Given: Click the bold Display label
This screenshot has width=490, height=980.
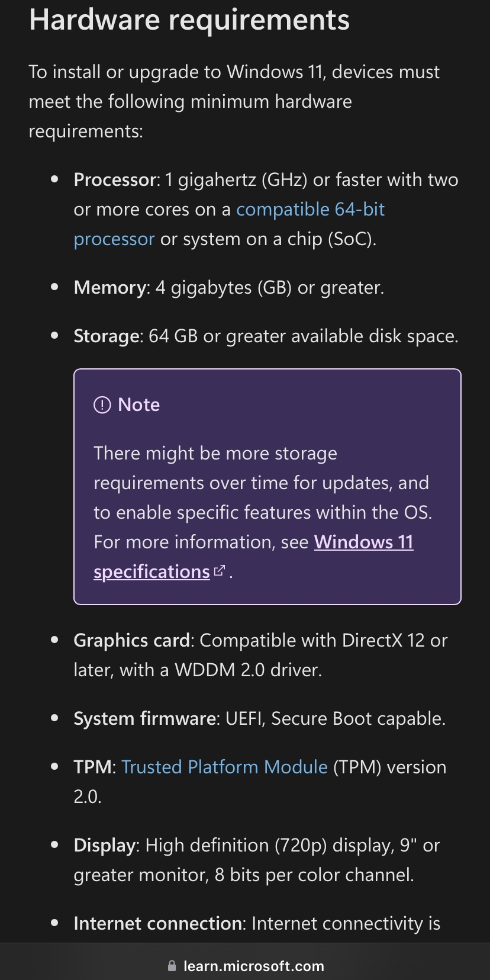Looking at the screenshot, I should pos(105,846).
